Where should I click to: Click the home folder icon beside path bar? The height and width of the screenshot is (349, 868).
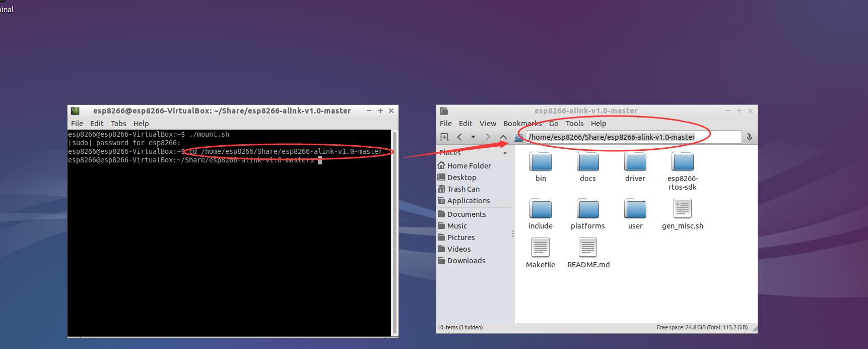[518, 137]
